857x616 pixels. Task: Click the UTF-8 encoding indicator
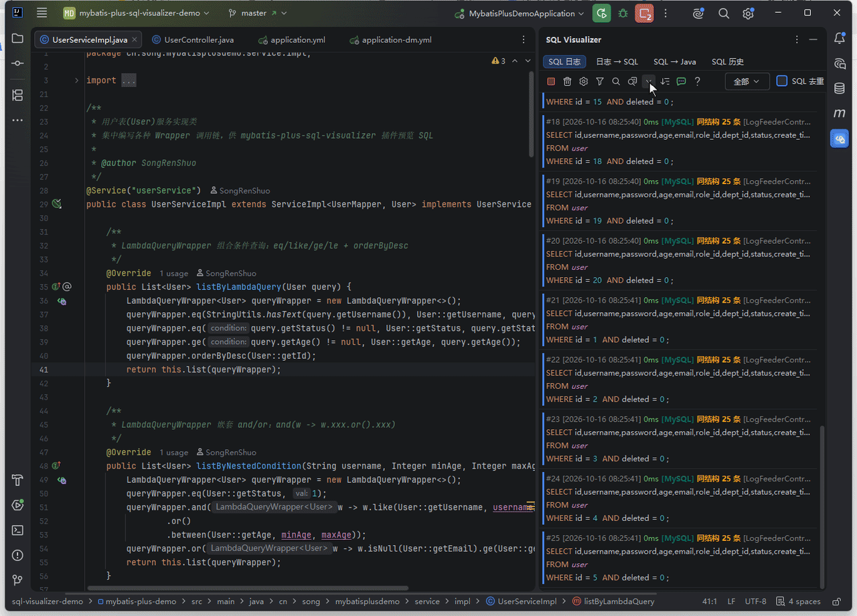(x=755, y=601)
